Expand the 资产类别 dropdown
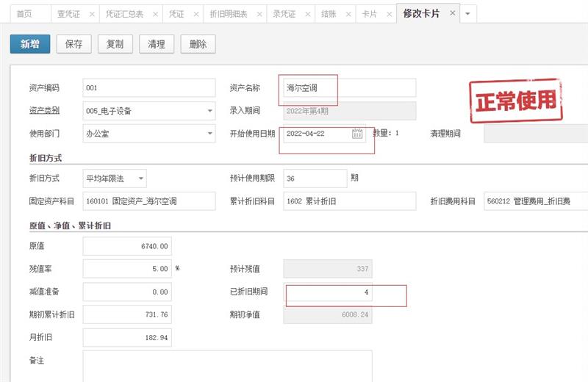Viewport: 588px width, 382px height. [210, 111]
